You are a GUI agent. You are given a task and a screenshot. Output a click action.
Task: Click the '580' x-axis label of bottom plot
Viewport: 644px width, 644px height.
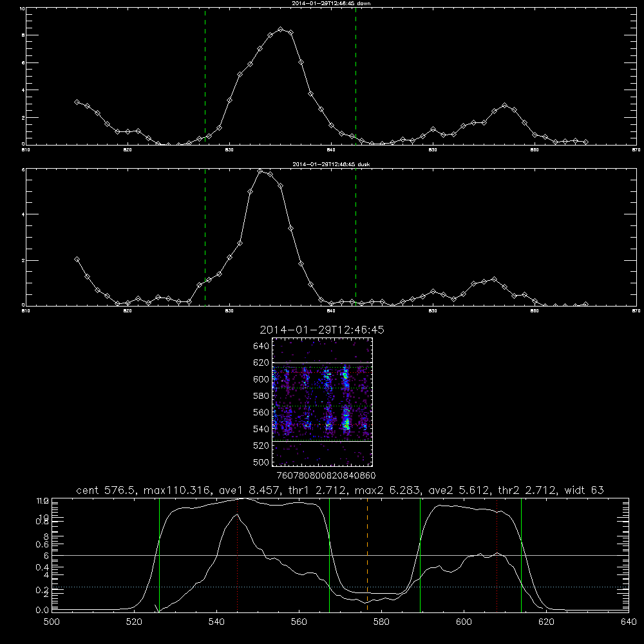[381, 621]
